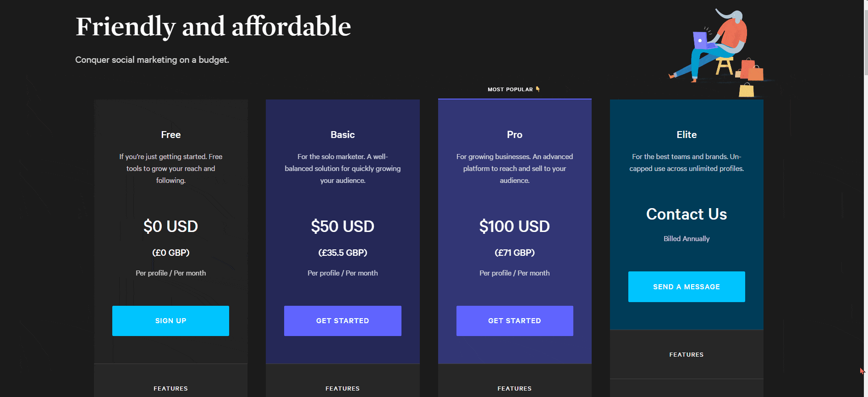This screenshot has height=397, width=868.
Task: Select the Pro plan title
Action: pos(515,135)
